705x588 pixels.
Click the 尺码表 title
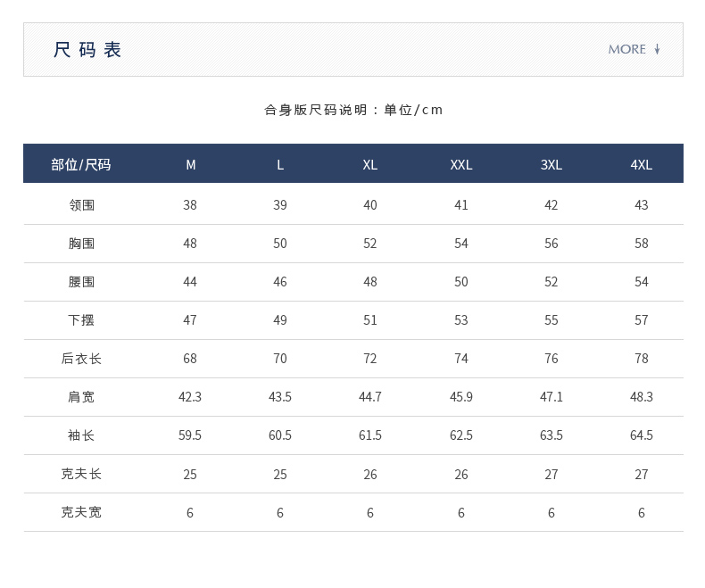[87, 50]
